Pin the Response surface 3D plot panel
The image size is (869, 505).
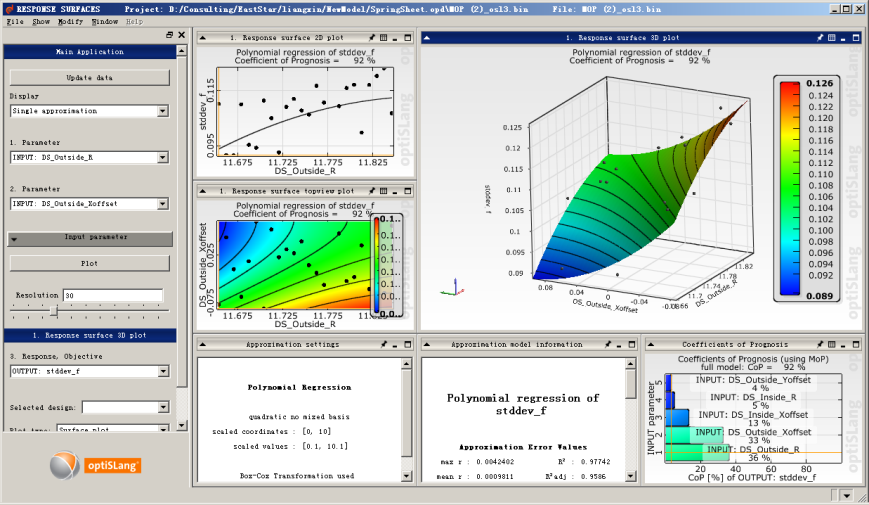point(820,38)
